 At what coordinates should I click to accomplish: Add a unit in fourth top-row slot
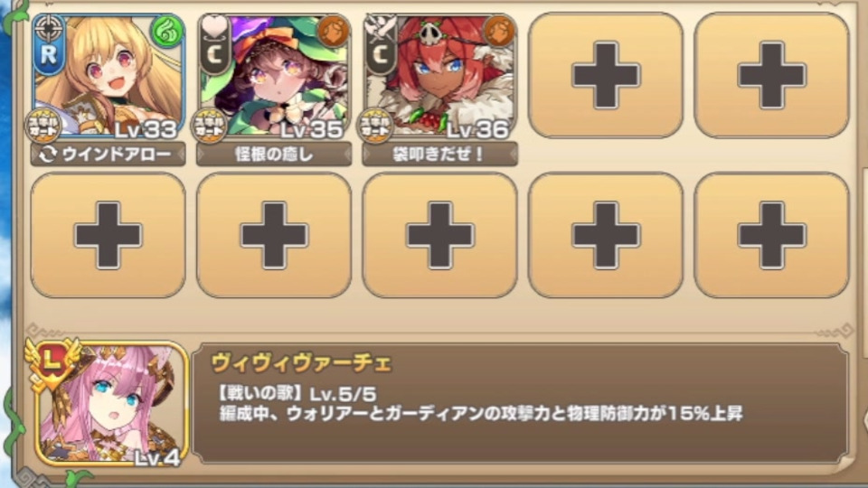606,75
